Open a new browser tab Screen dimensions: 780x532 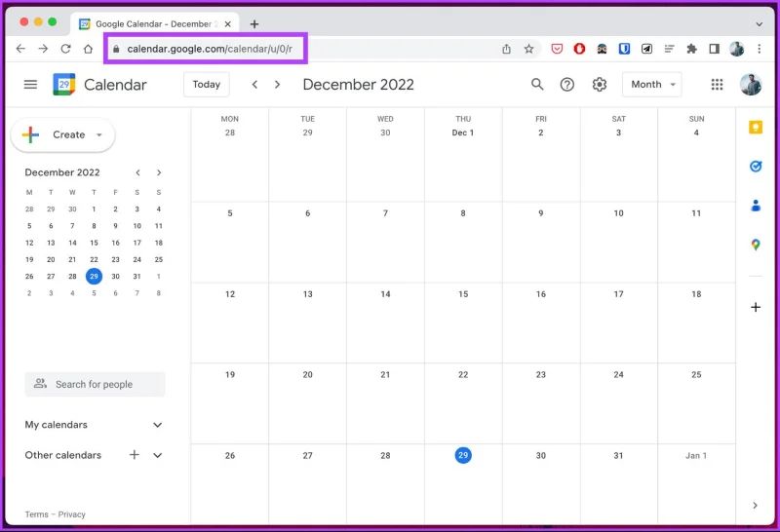[254, 23]
